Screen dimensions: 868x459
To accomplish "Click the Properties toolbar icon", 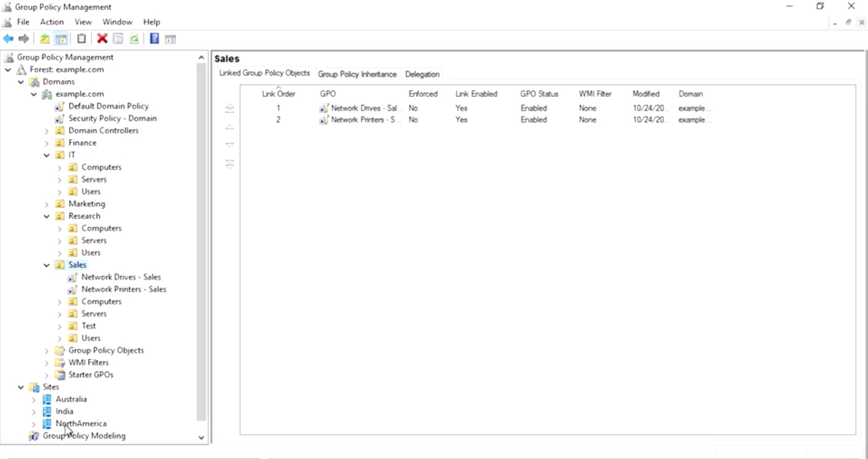I will pos(118,39).
